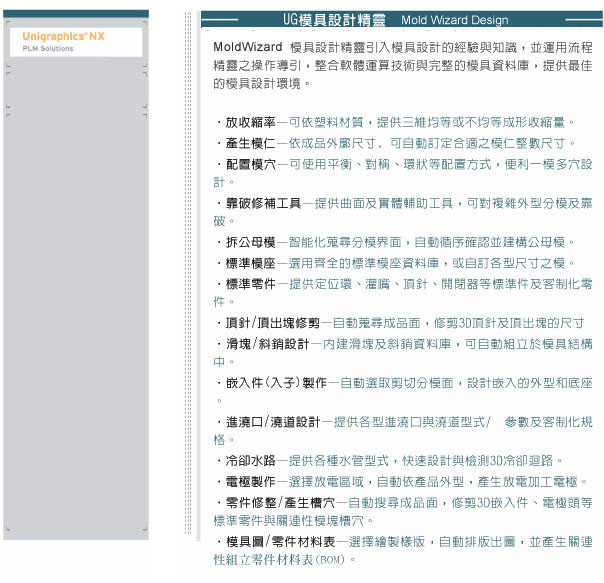The height and width of the screenshot is (583, 604).
Task: Click the 'PLM Solutions' subtitle in logo
Action: 48,49
